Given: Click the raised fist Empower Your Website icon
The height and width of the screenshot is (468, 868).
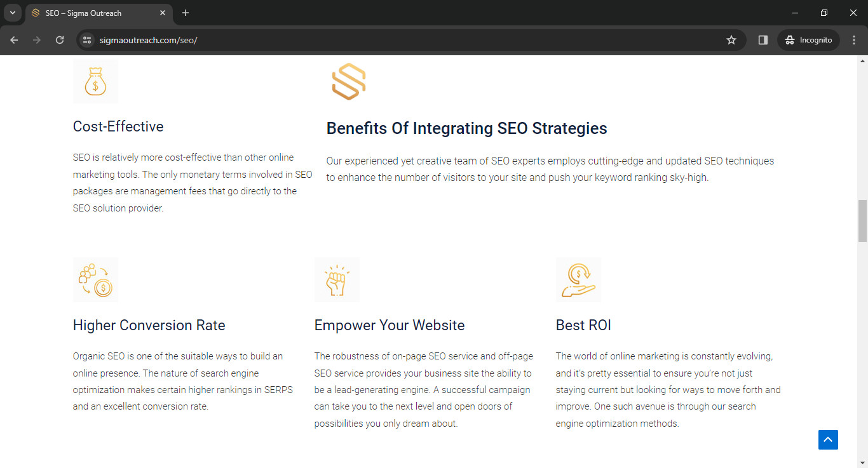Looking at the screenshot, I should 337,279.
